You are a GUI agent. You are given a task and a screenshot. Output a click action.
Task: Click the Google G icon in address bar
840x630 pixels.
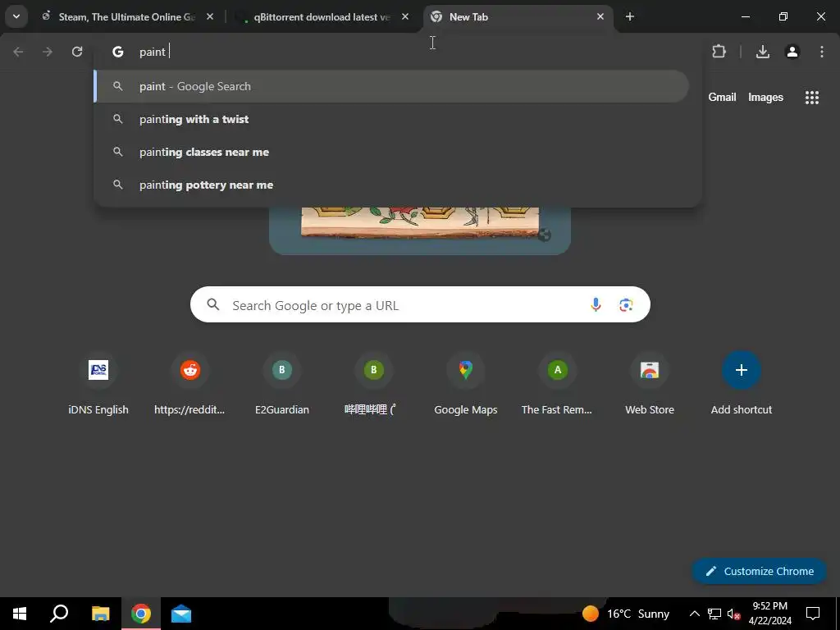tap(118, 52)
